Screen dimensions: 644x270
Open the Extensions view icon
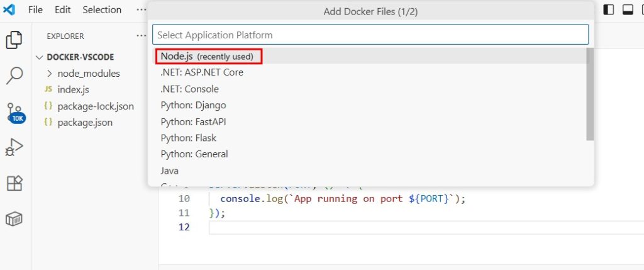(x=14, y=183)
